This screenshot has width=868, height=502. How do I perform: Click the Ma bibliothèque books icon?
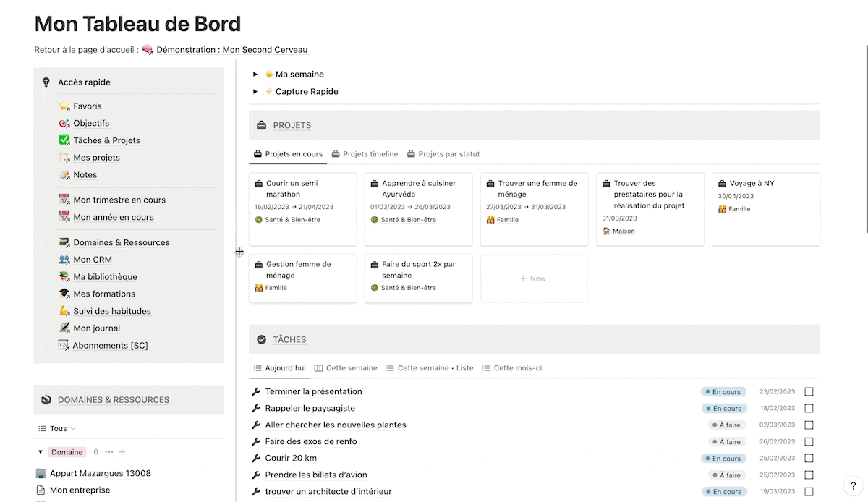click(64, 277)
